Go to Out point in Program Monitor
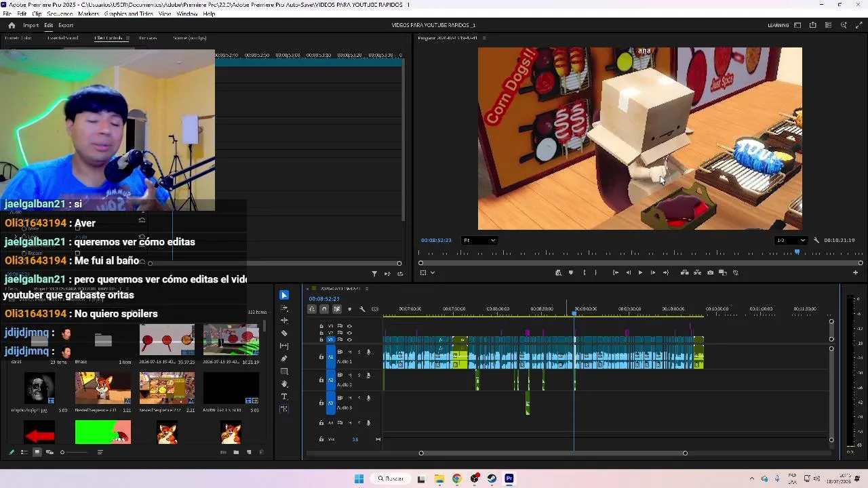Viewport: 868px width, 488px height. 666,272
